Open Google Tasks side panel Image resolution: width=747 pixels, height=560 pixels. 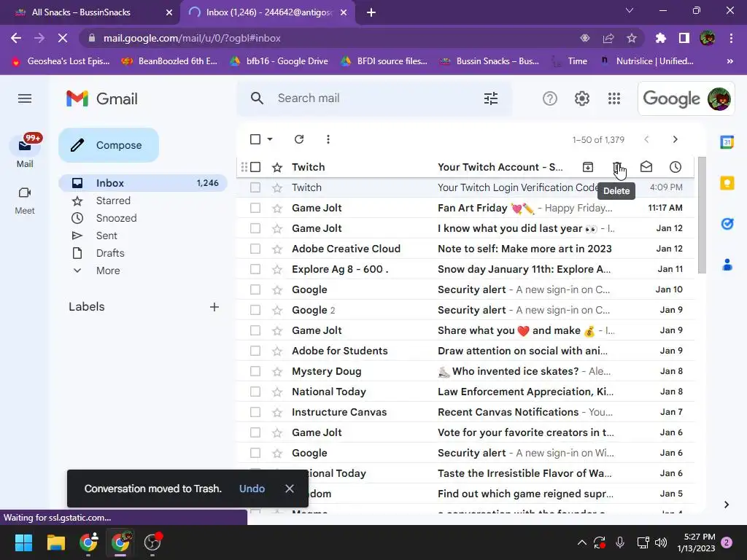point(727,223)
